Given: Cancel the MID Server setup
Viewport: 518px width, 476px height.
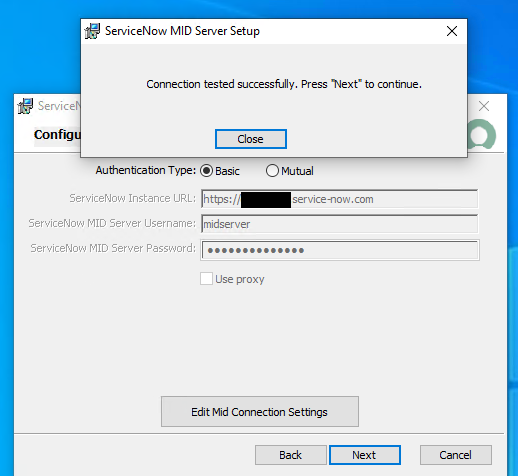Looking at the screenshot, I should coord(456,455).
